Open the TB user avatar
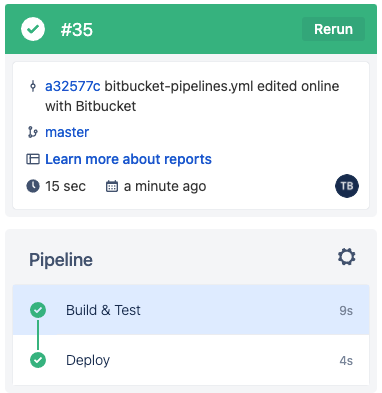 347,186
